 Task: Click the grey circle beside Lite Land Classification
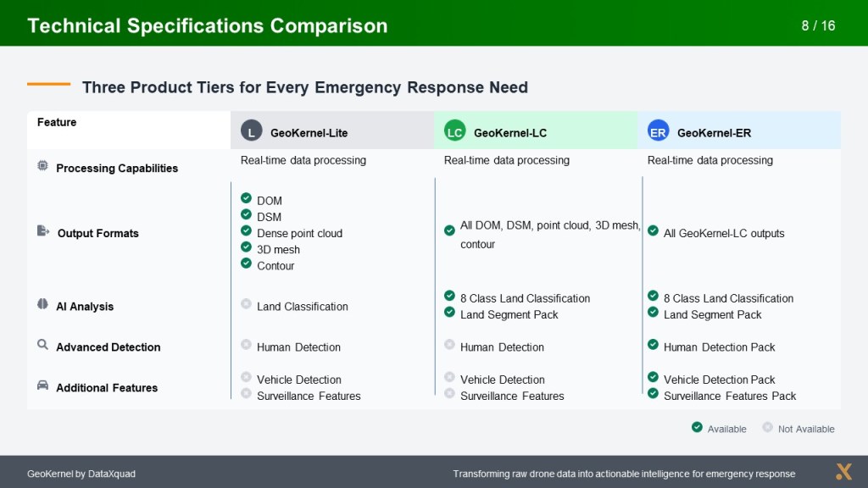click(246, 304)
